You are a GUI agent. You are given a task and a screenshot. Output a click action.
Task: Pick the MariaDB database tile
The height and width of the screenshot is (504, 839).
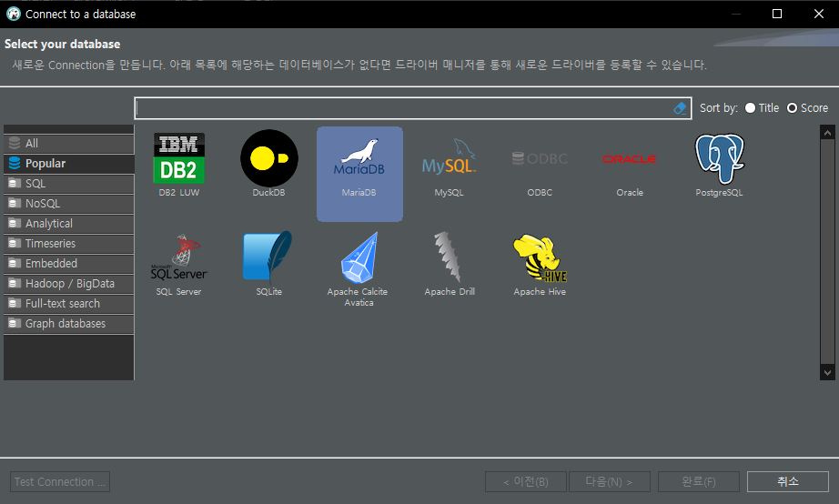[x=359, y=174]
